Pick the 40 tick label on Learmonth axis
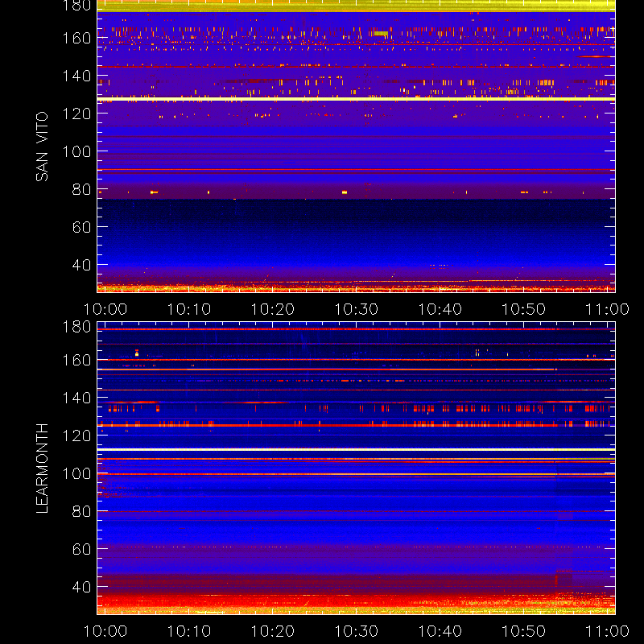This screenshot has height=644, width=644. click(82, 587)
